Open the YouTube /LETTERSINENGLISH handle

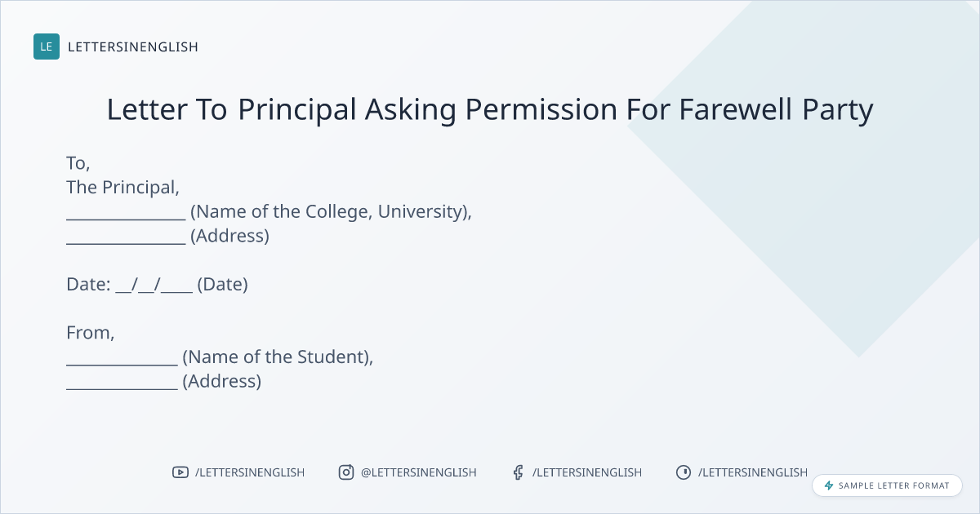(x=249, y=472)
